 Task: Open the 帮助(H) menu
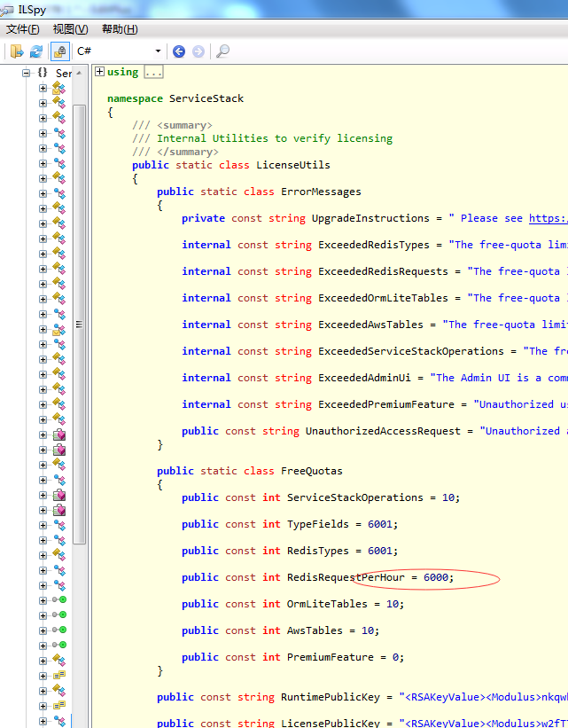tap(120, 29)
